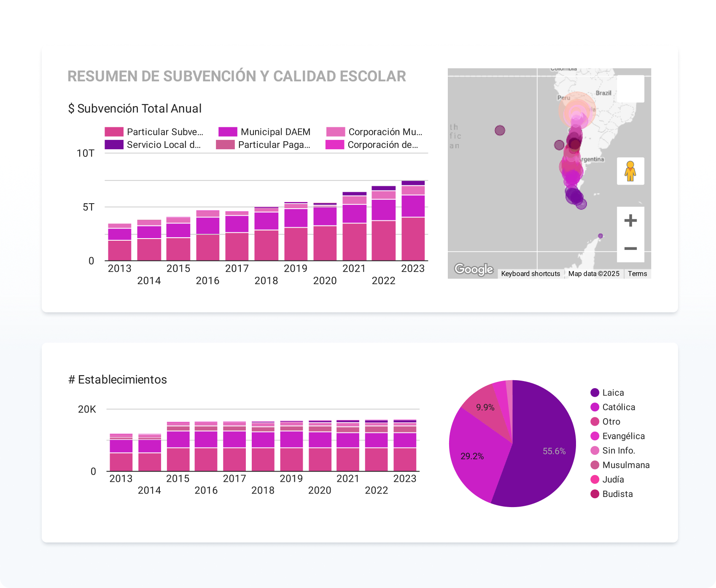Screen dimensions: 716x588
Task: Click the blank map control at top right
Action: pos(630,89)
